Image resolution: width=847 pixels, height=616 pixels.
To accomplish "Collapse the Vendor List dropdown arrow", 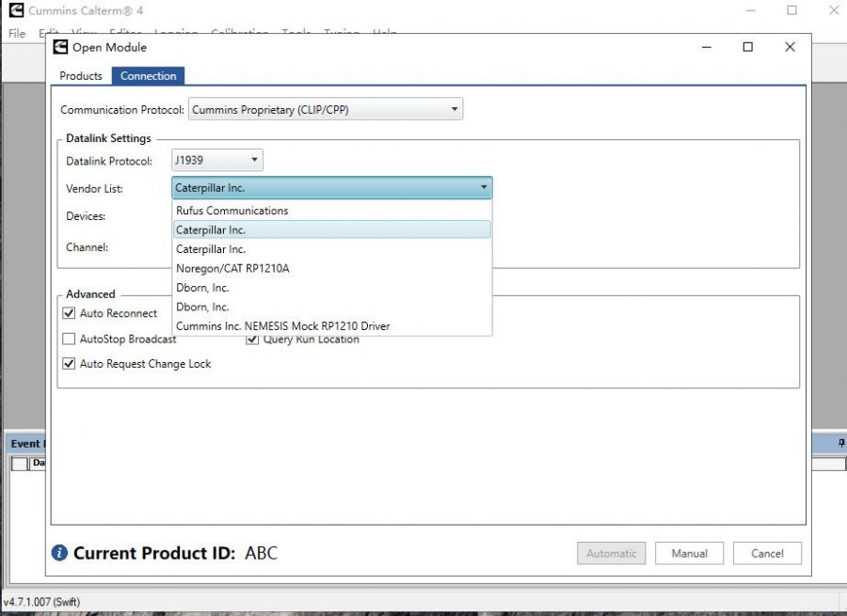I will pos(484,187).
